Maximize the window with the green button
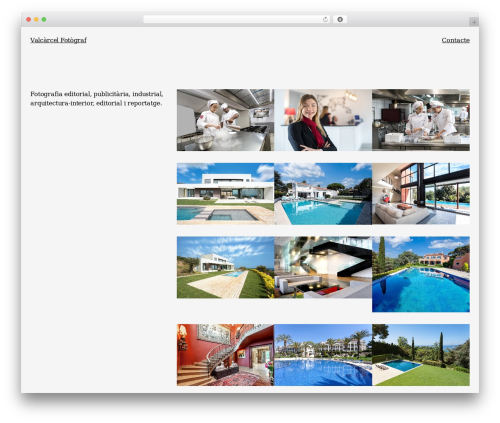Image resolution: width=500 pixels, height=423 pixels. pyautogui.click(x=44, y=20)
